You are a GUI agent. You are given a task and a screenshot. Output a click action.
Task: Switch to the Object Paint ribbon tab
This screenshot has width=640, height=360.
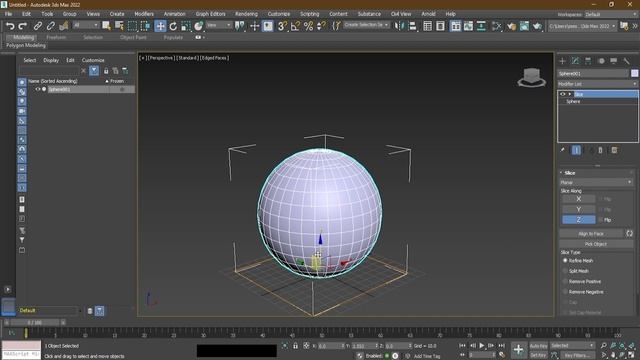tap(133, 37)
